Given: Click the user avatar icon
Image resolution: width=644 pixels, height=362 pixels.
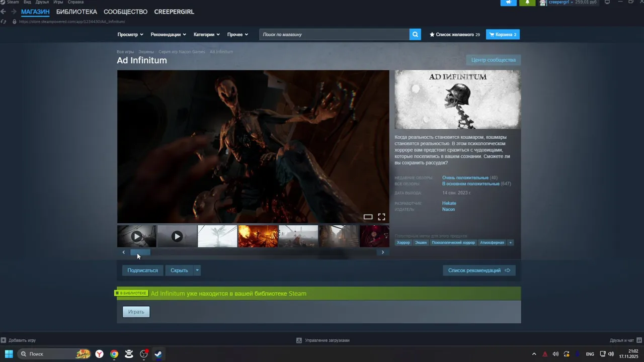Looking at the screenshot, I should click(543, 3).
